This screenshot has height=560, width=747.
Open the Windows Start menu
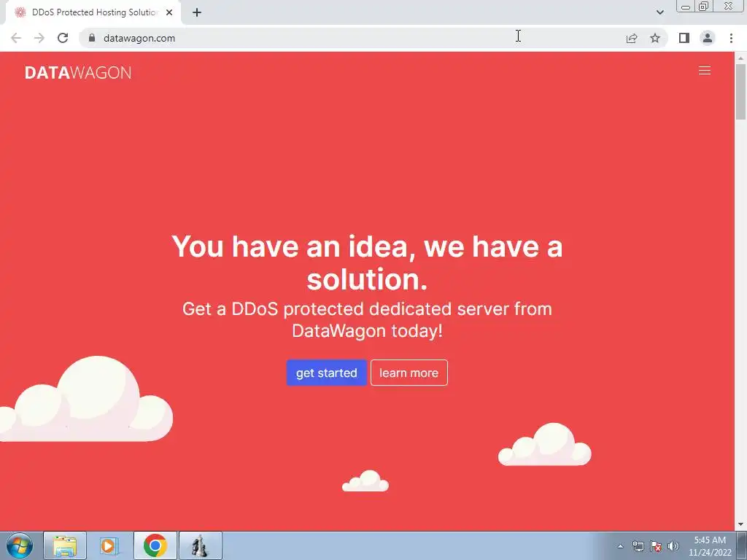coord(20,545)
